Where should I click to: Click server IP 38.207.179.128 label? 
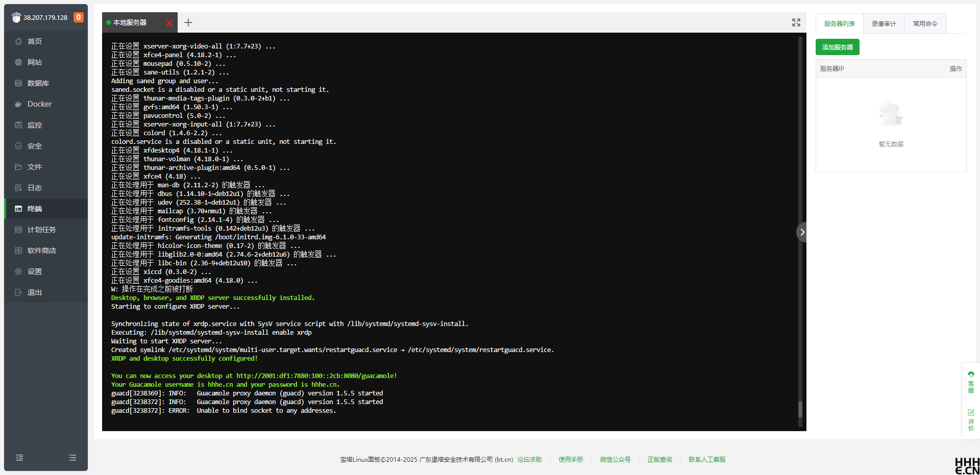point(45,17)
